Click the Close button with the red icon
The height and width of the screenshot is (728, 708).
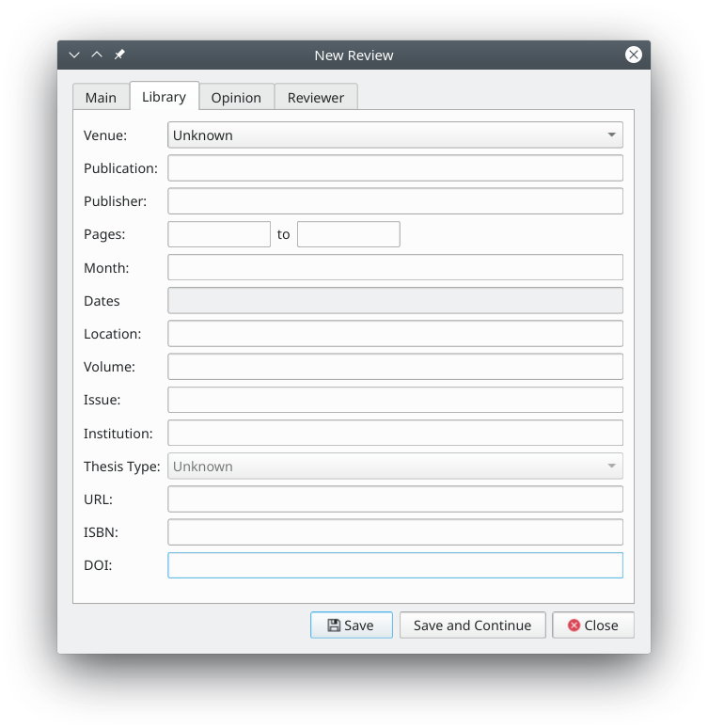[x=593, y=625]
